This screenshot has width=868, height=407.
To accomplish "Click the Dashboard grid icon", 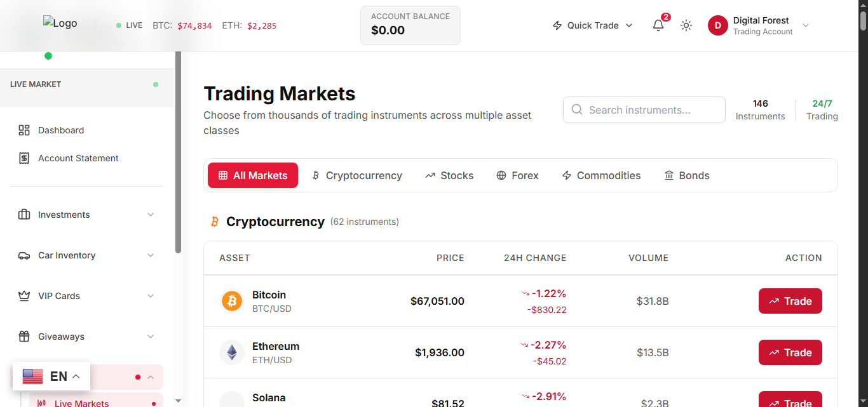I will point(24,130).
